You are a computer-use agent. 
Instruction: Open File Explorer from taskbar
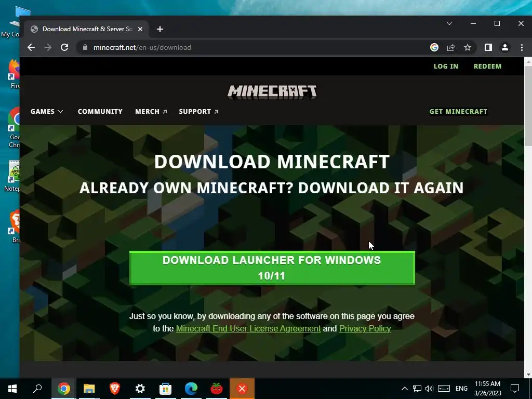coord(89,389)
